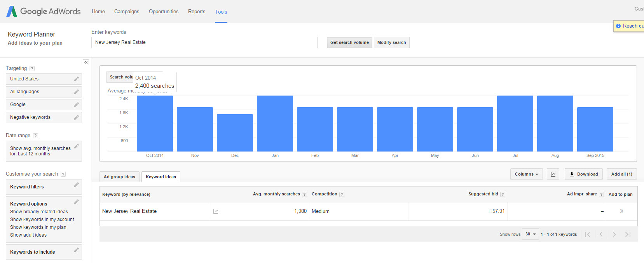
Task: Open help for Suggested bid column
Action: point(503,194)
